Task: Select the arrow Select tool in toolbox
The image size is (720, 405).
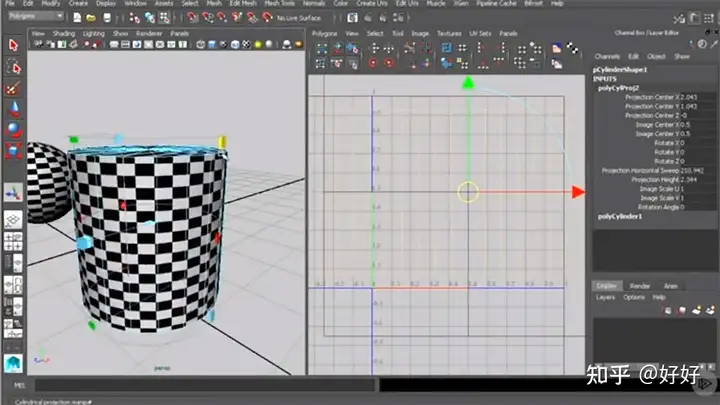Action: (x=13, y=45)
